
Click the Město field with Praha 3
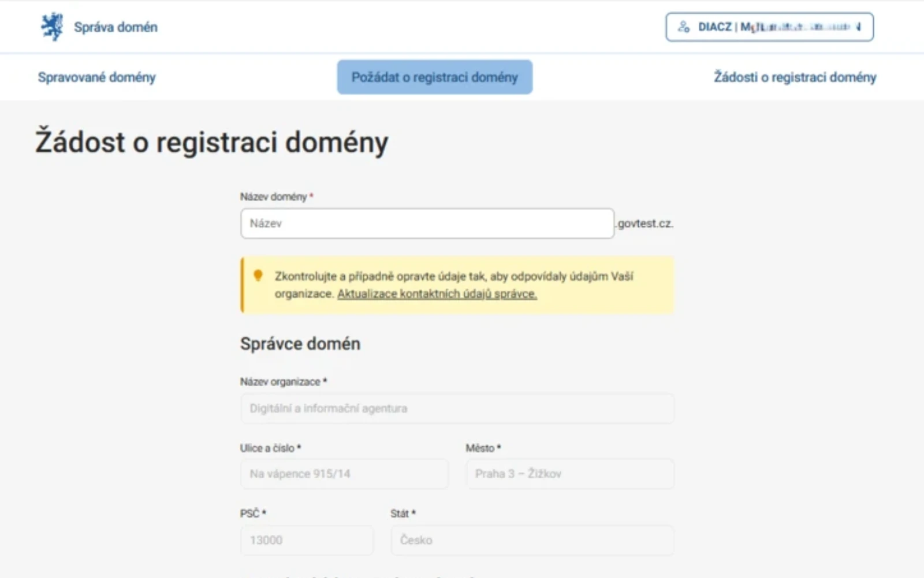569,474
